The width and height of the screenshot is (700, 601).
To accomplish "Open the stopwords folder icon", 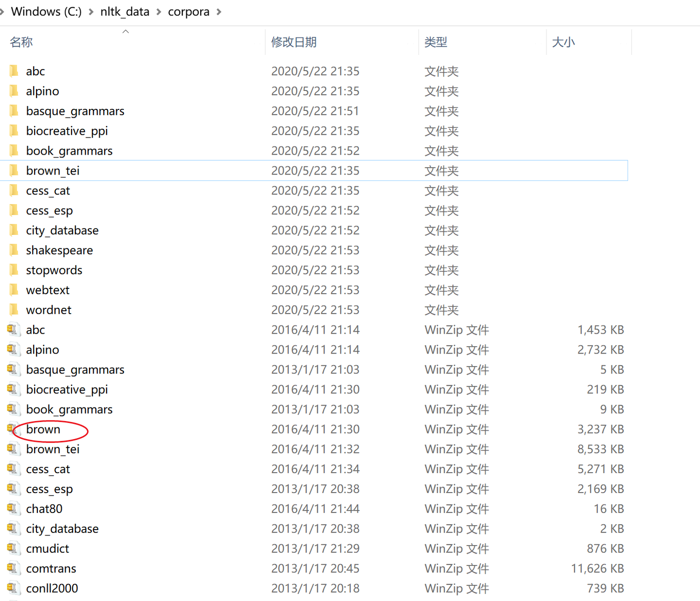I will pos(13,270).
